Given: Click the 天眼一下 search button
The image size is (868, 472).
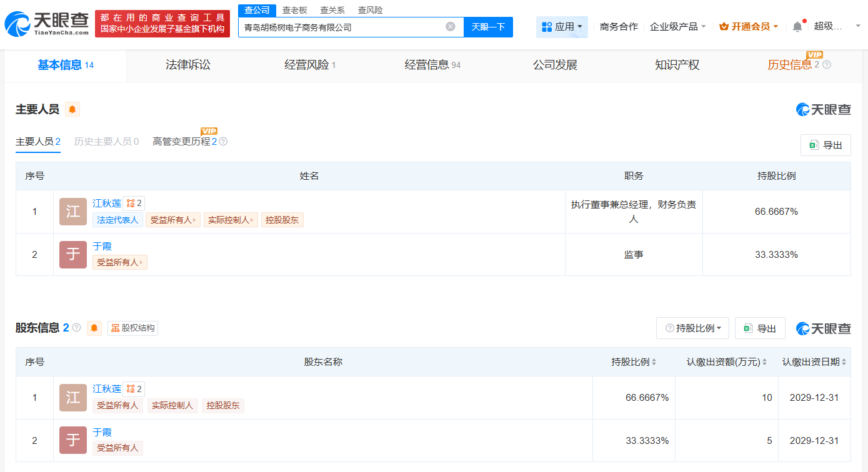Looking at the screenshot, I should point(488,27).
